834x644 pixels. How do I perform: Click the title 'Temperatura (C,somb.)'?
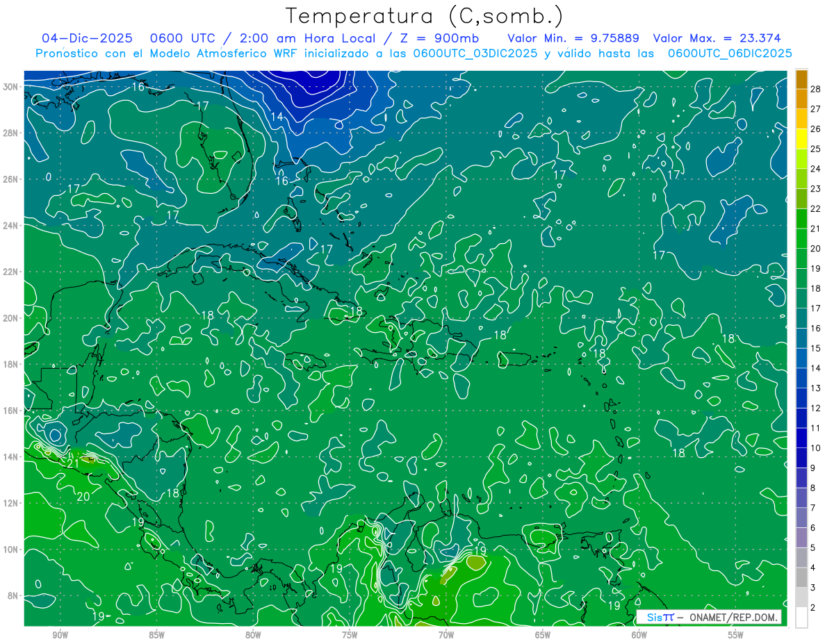click(x=425, y=16)
